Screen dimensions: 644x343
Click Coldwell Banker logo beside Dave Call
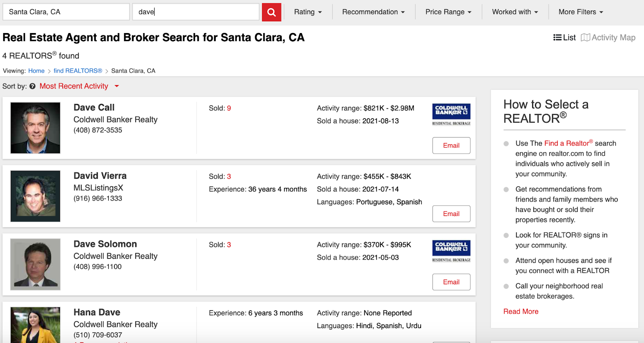tap(451, 114)
